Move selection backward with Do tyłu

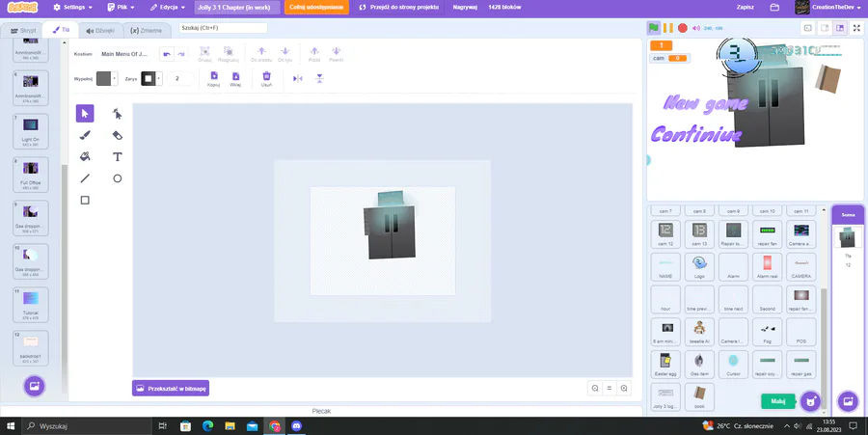[285, 54]
